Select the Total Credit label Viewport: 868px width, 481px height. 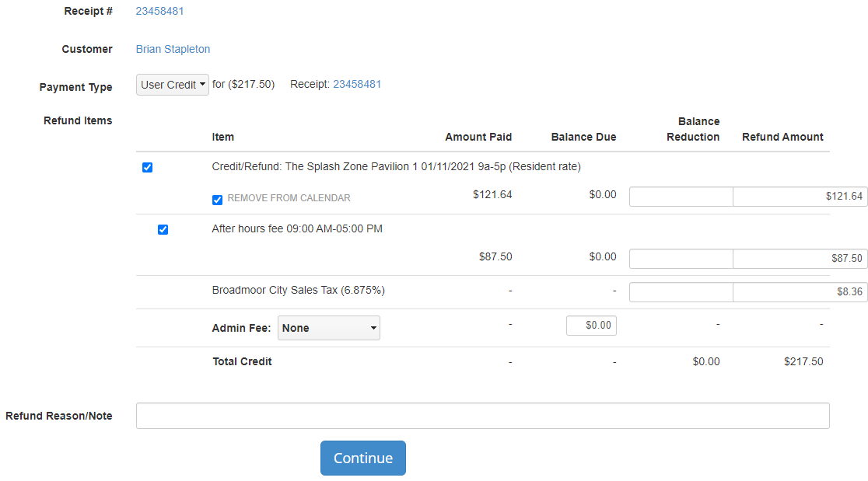click(243, 361)
